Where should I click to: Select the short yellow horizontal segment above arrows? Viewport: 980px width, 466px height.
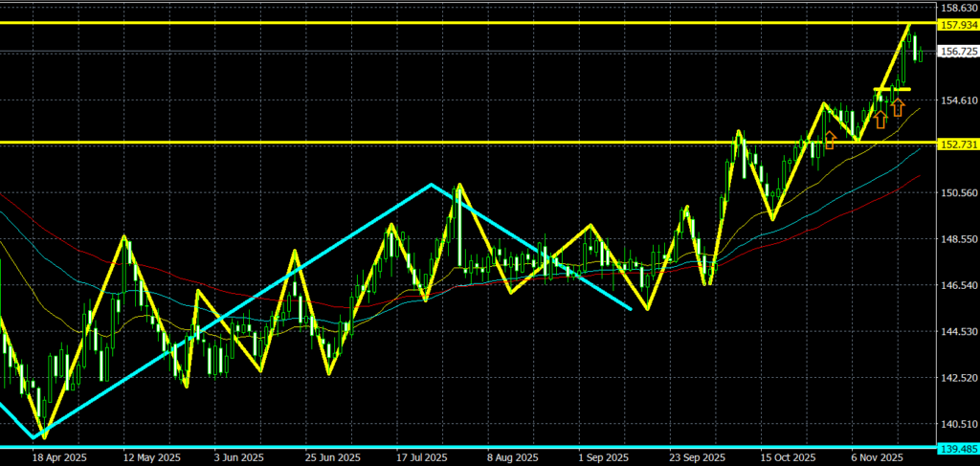892,90
